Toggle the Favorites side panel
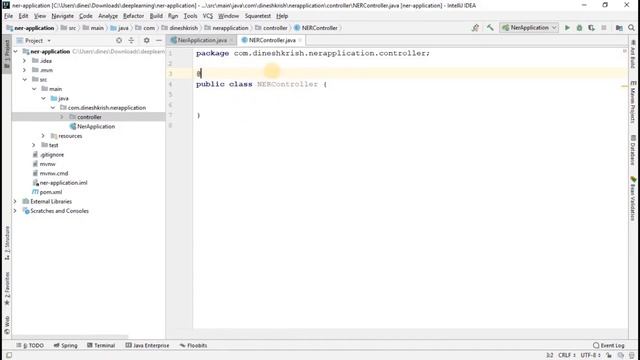 point(7,289)
